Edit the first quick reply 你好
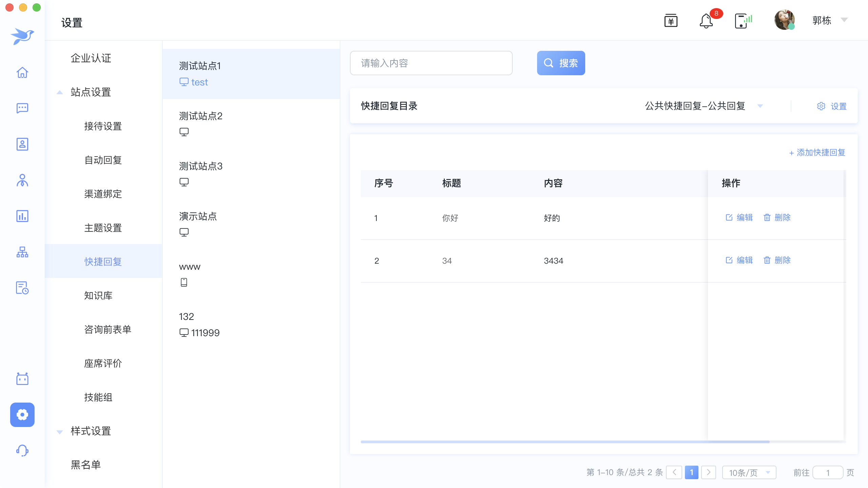Viewport: 868px width, 488px height. coord(739,218)
